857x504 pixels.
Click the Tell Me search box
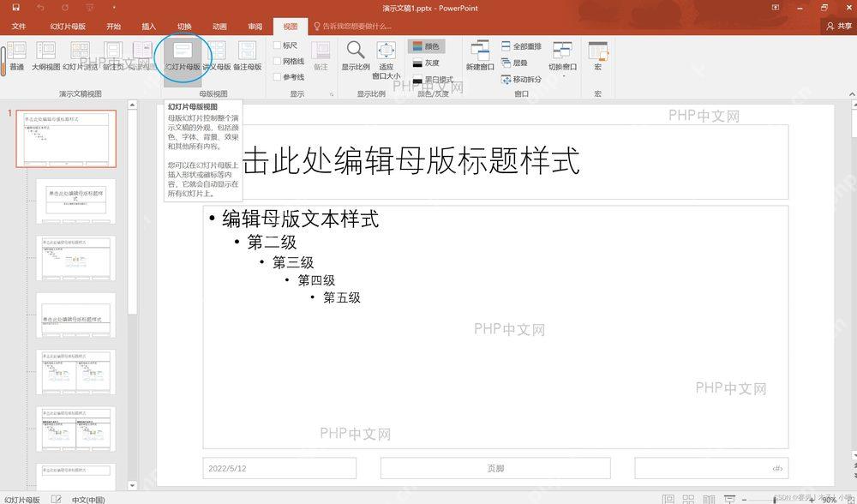352,27
